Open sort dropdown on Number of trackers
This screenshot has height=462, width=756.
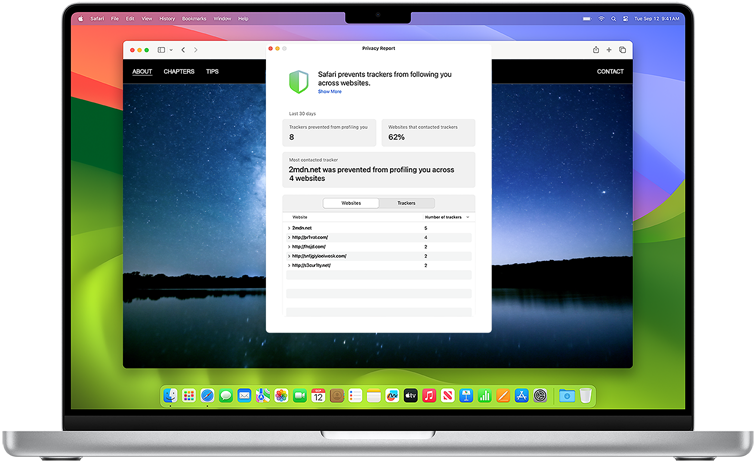468,217
